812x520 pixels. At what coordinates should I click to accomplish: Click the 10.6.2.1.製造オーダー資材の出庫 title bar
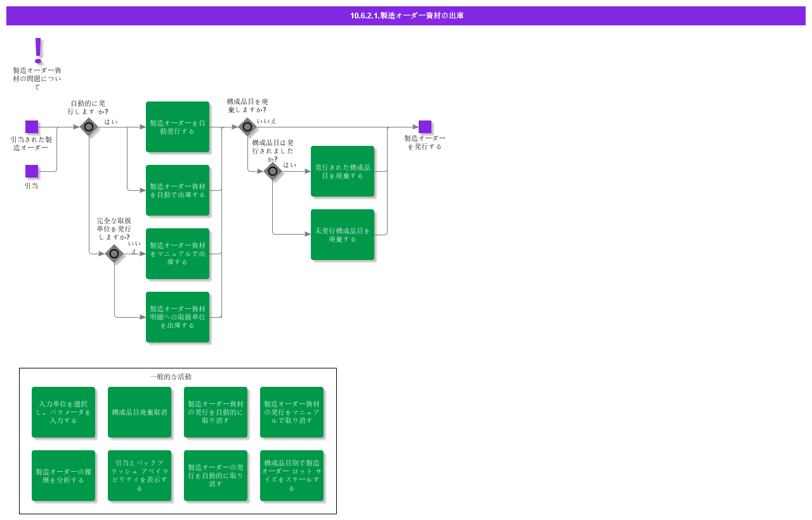[406, 16]
